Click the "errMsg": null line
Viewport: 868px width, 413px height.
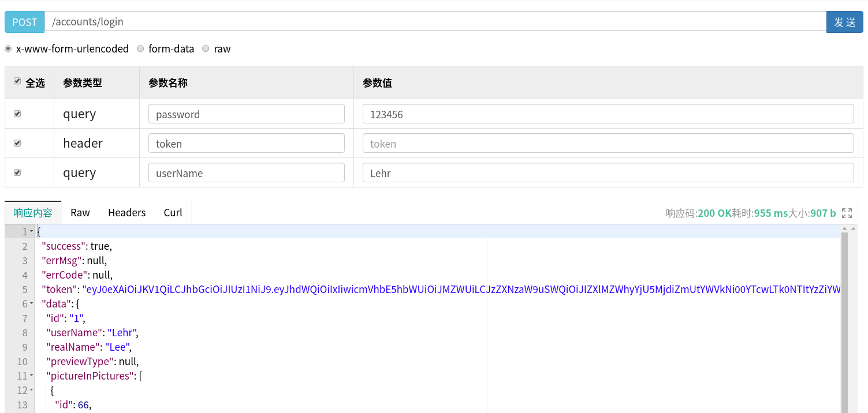click(x=74, y=260)
